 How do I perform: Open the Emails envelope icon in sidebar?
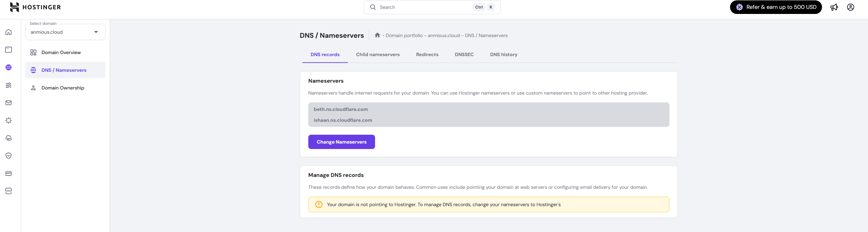pos(9,103)
